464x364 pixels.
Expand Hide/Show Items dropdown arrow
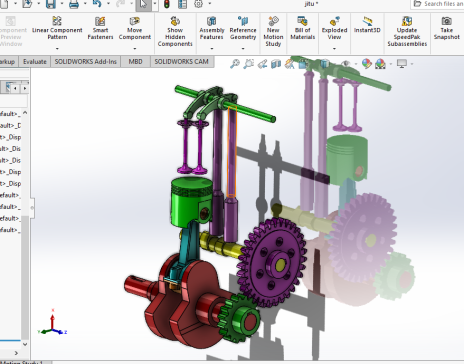356,64
